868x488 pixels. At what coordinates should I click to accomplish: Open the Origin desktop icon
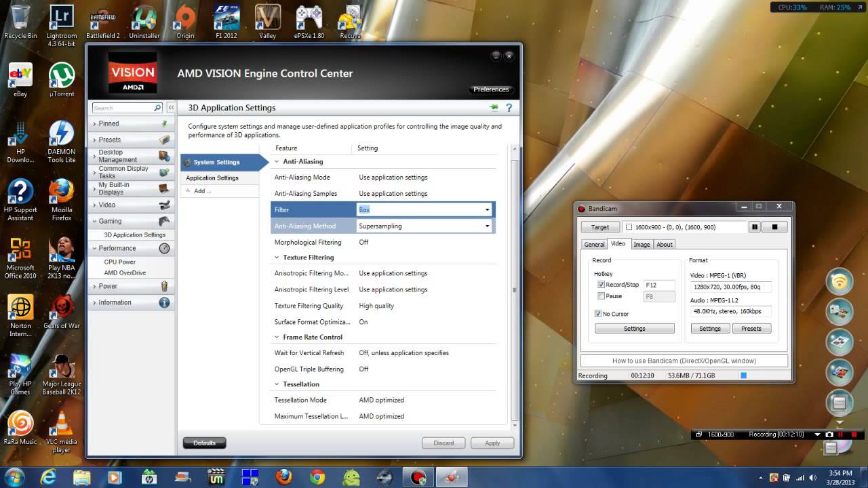tap(185, 22)
